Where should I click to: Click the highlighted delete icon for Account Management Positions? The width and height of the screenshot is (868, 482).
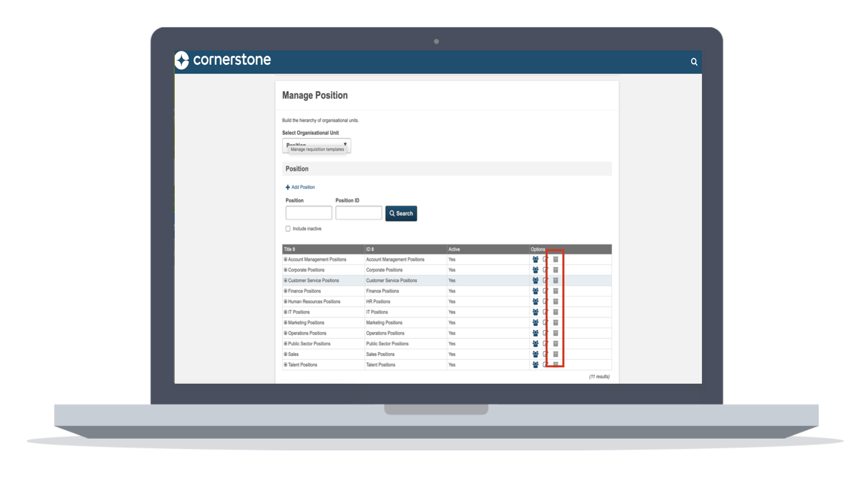(555, 259)
